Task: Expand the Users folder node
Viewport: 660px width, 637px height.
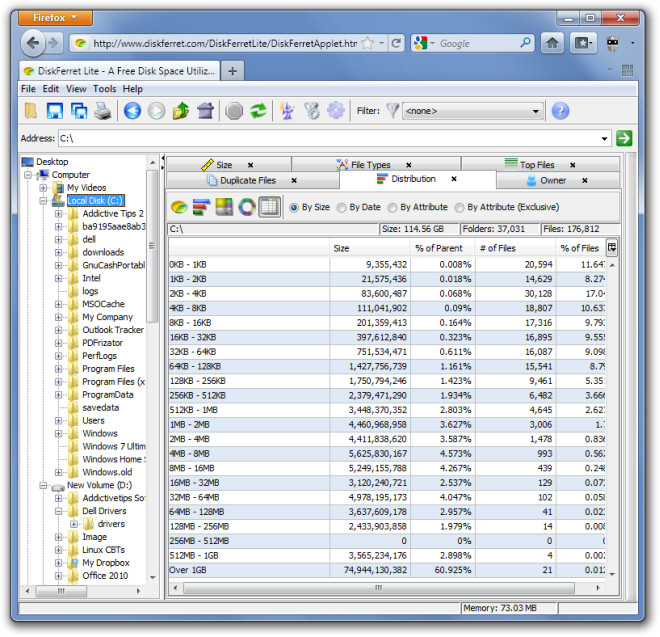Action: pos(59,421)
